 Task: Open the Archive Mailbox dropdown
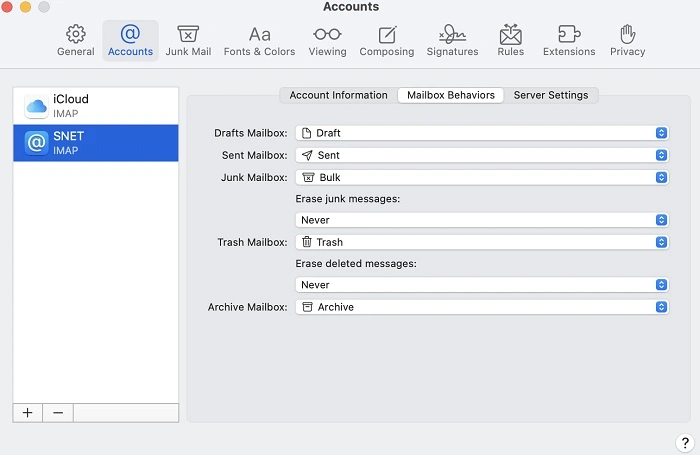[482, 307]
